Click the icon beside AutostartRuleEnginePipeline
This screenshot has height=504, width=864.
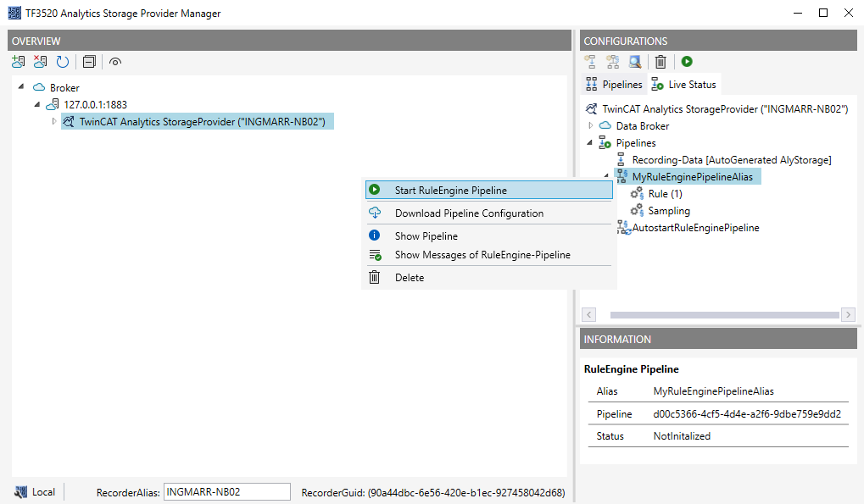tap(623, 227)
